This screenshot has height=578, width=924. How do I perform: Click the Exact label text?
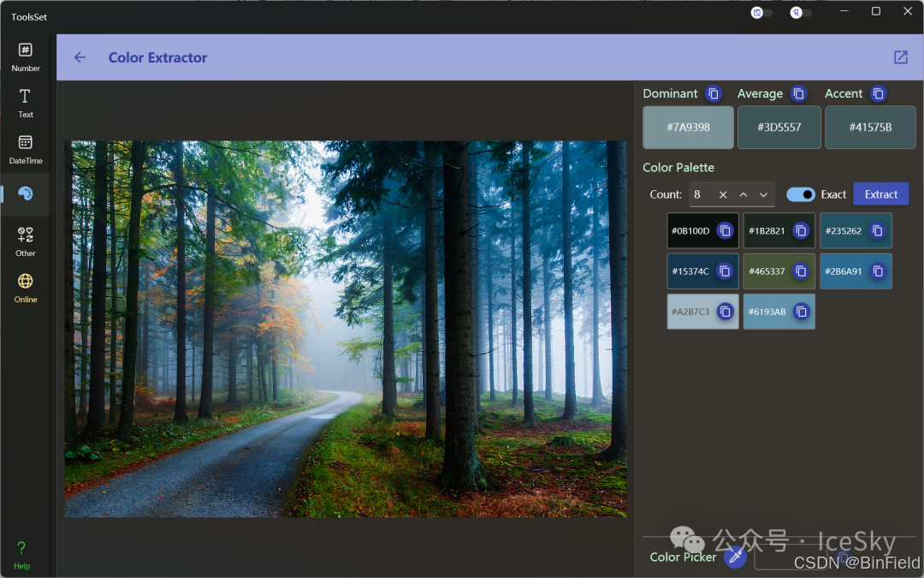click(833, 194)
